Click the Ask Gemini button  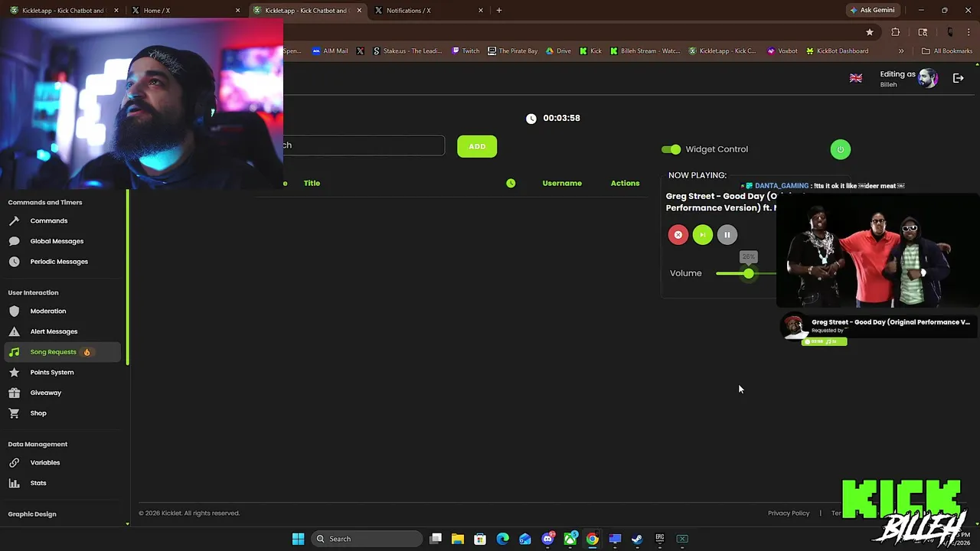point(872,11)
